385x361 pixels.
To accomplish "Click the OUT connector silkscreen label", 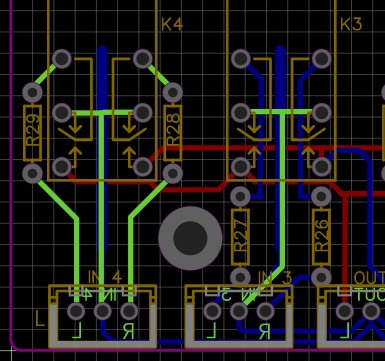I will [x=369, y=278].
